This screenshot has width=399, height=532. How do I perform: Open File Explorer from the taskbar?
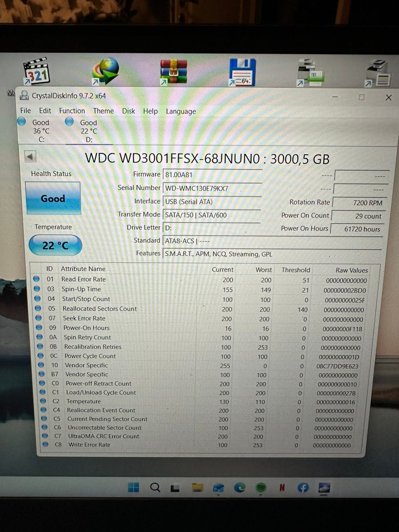click(x=197, y=487)
